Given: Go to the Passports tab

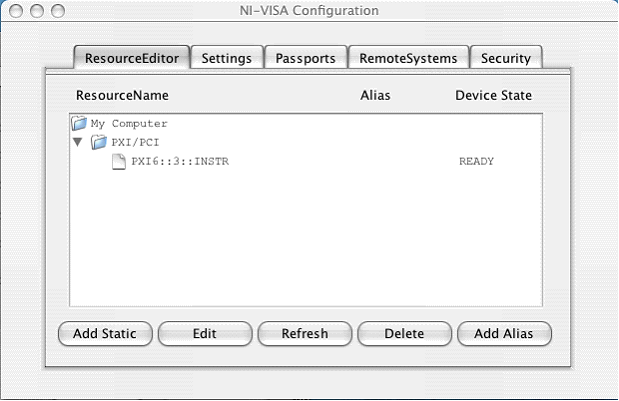Looking at the screenshot, I should pyautogui.click(x=306, y=58).
